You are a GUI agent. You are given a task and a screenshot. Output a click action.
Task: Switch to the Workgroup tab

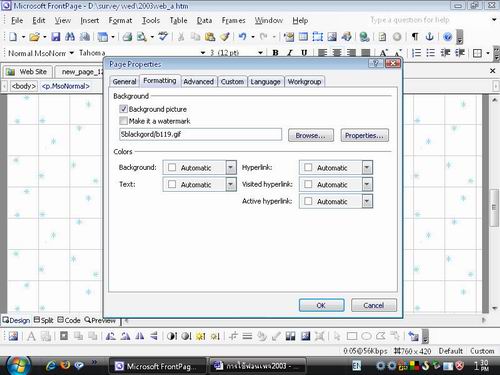pyautogui.click(x=304, y=82)
